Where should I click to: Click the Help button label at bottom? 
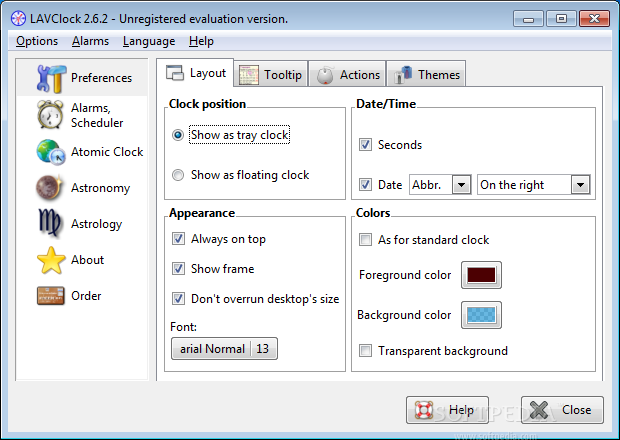461,410
